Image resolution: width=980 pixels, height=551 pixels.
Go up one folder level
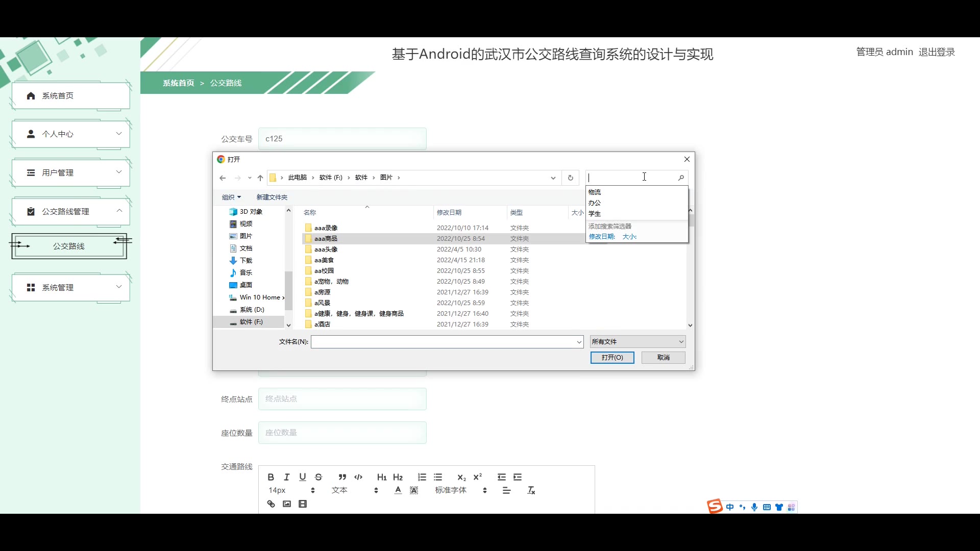pos(260,178)
